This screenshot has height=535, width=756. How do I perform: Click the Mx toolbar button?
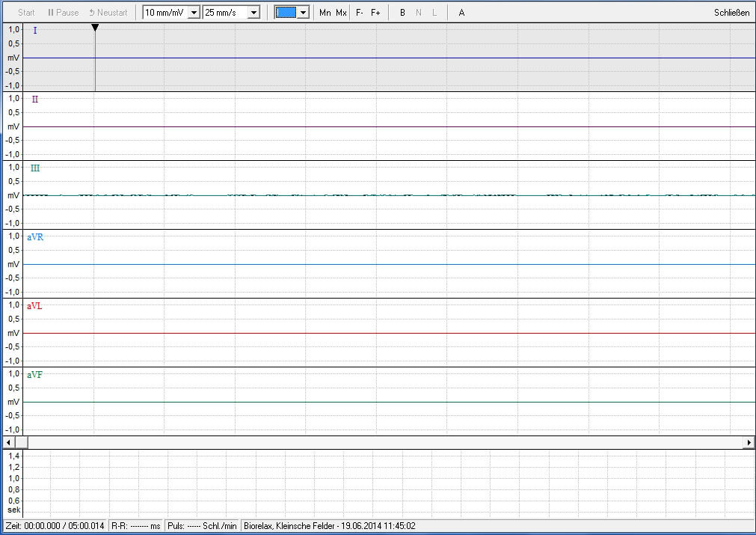click(x=341, y=13)
